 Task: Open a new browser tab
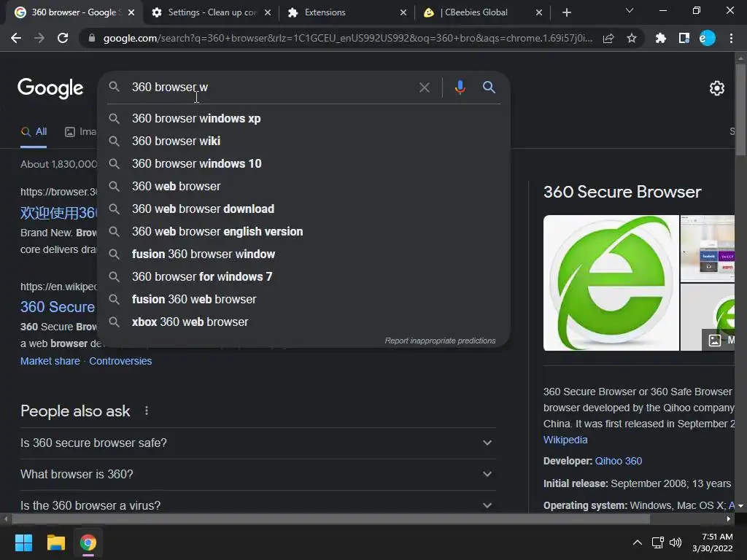point(566,12)
